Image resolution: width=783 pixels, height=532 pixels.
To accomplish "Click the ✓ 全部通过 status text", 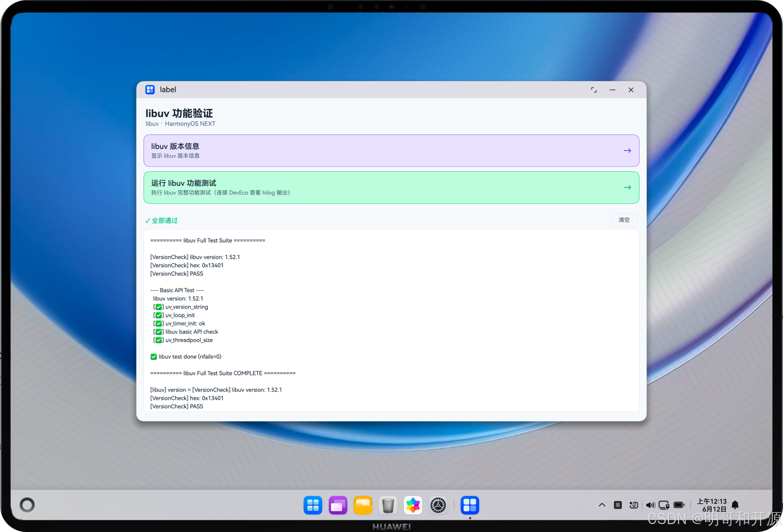I will coord(161,220).
